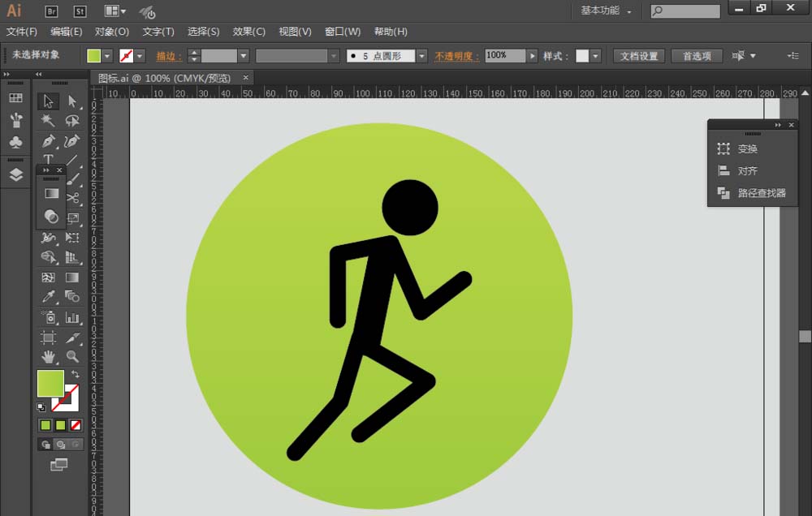This screenshot has height=516, width=812.
Task: Select the Artboard tool
Action: (x=48, y=338)
